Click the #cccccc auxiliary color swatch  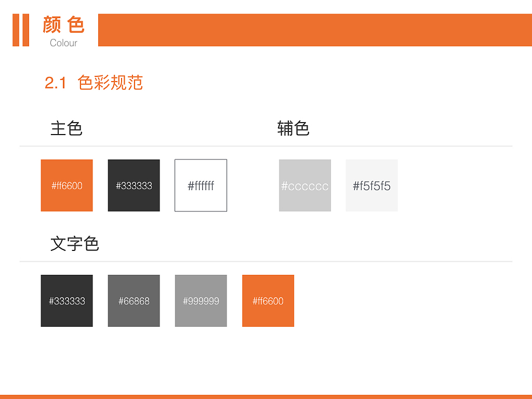tap(305, 185)
